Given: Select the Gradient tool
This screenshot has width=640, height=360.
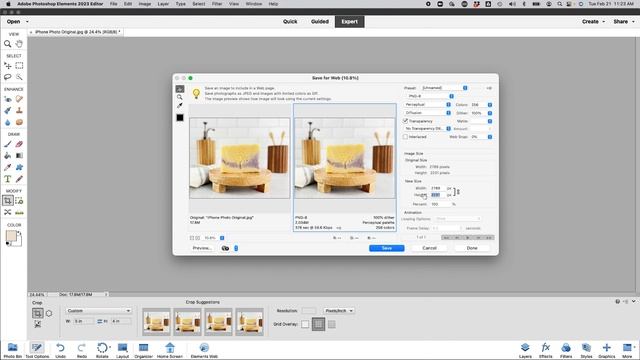Looking at the screenshot, I should coord(19,156).
